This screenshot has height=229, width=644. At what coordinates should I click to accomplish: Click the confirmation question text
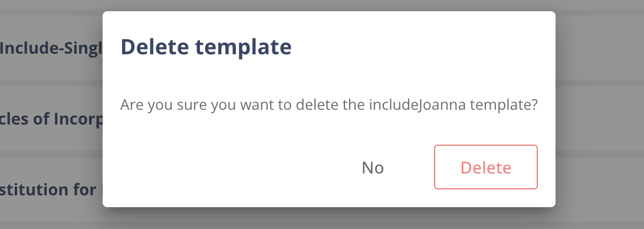328,105
